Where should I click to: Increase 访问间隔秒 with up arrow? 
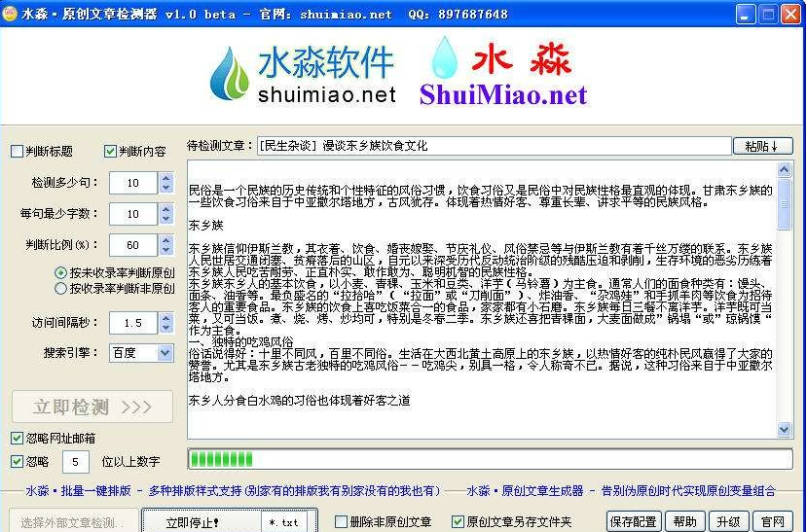(x=165, y=318)
